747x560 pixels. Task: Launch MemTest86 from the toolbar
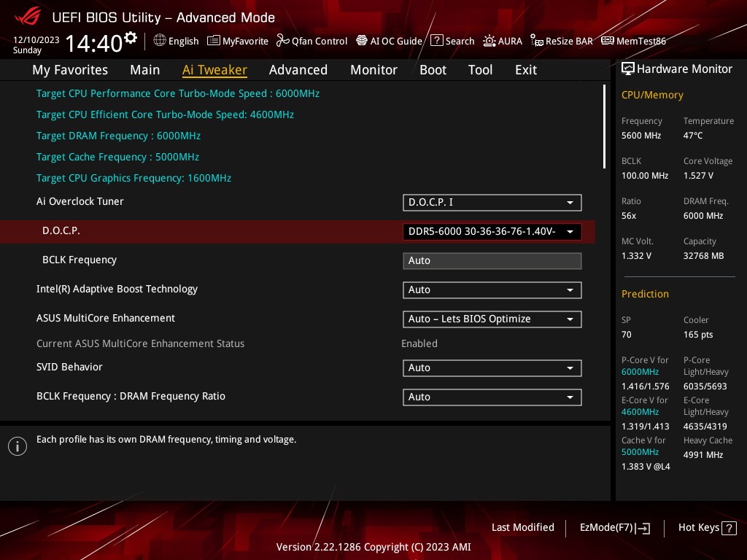click(633, 41)
